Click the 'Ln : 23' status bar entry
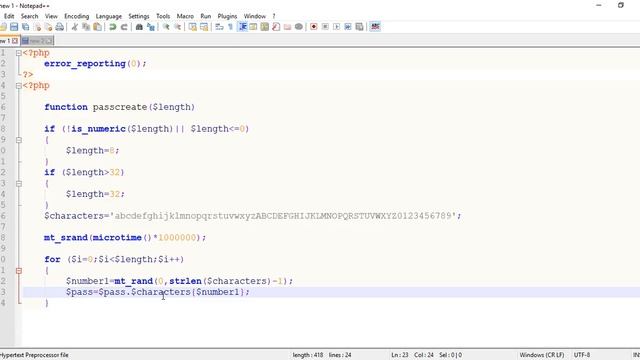640x360 pixels. pyautogui.click(x=400, y=355)
